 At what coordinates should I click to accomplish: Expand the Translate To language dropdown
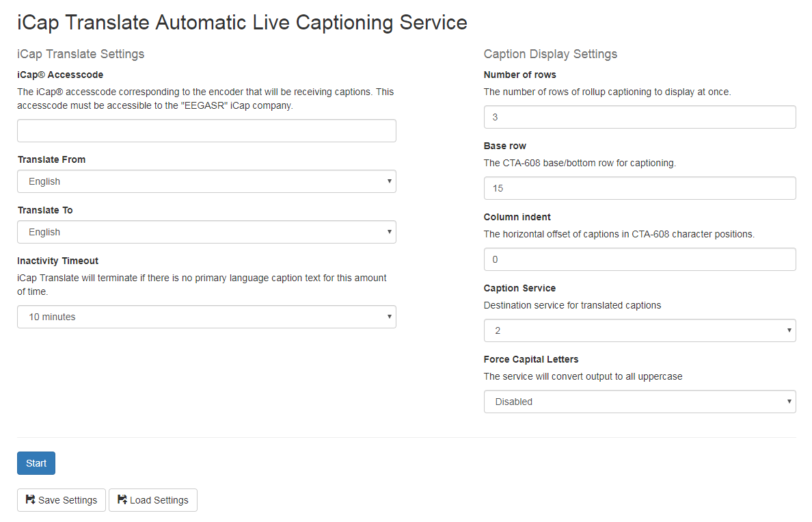(206, 232)
